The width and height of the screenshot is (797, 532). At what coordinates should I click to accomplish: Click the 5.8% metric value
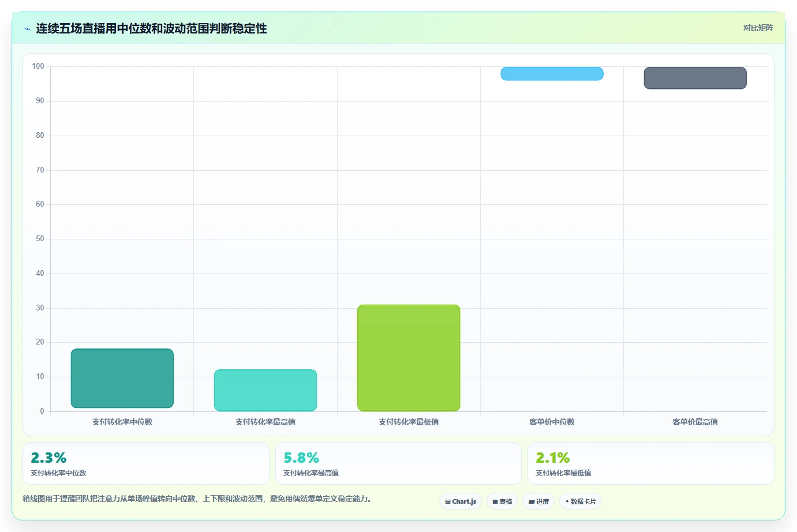pos(301,458)
